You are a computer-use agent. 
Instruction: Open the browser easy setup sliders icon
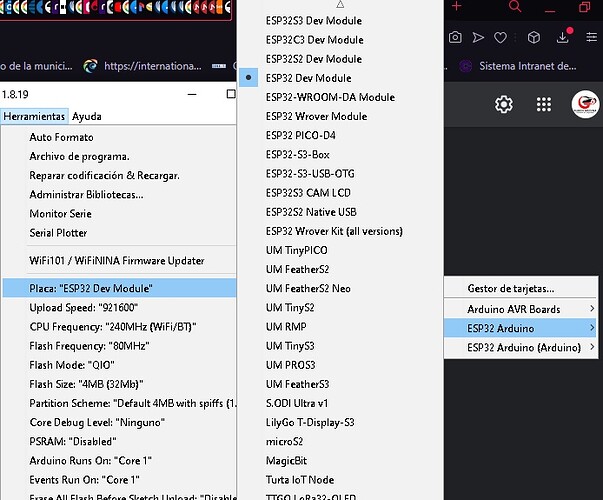point(591,37)
